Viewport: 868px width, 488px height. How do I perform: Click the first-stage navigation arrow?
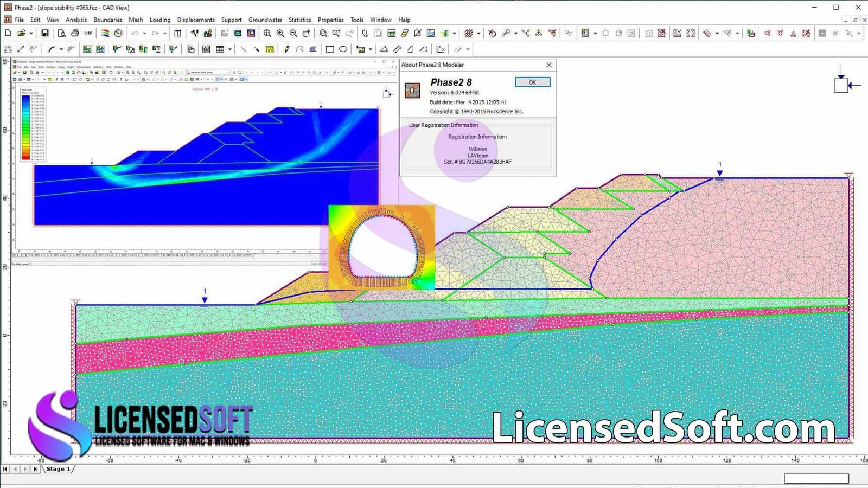pos(5,469)
